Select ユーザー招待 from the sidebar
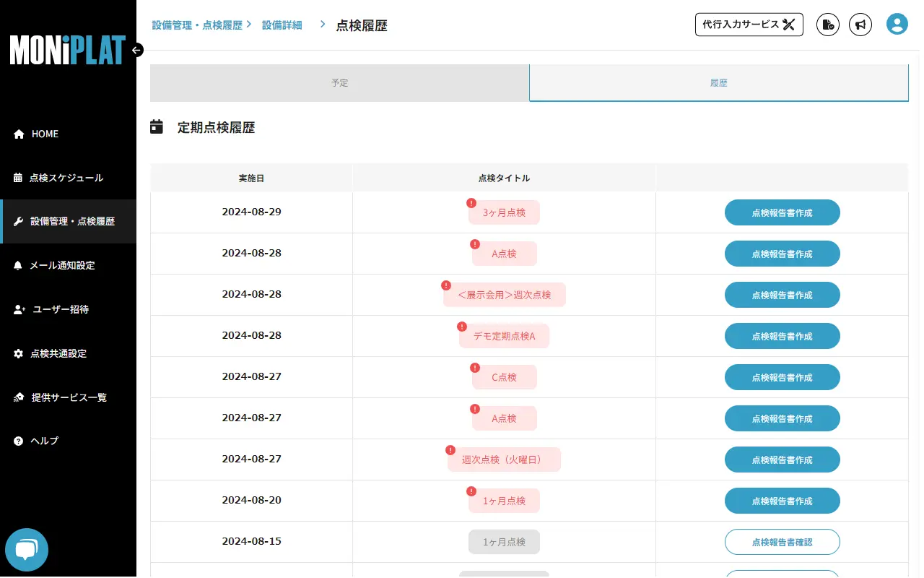Image resolution: width=924 pixels, height=578 pixels. [x=61, y=309]
